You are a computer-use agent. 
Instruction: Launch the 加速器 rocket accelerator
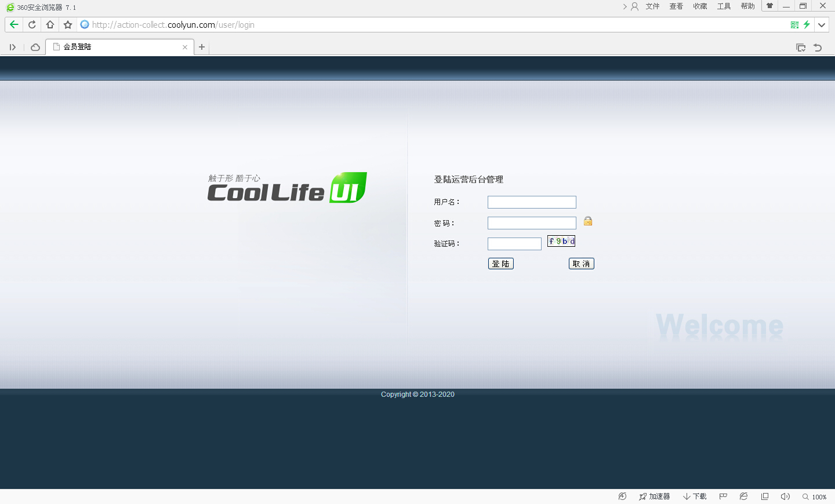pyautogui.click(x=654, y=496)
